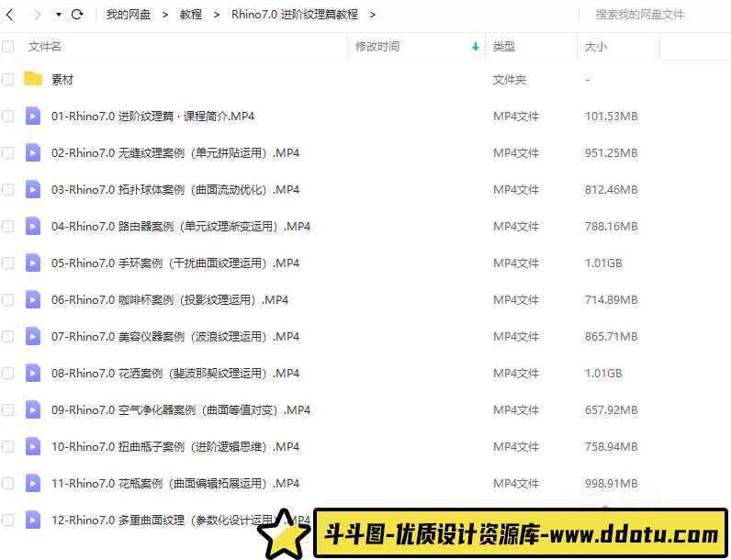Click the 998.91MB size value
731x560 pixels.
pos(612,484)
